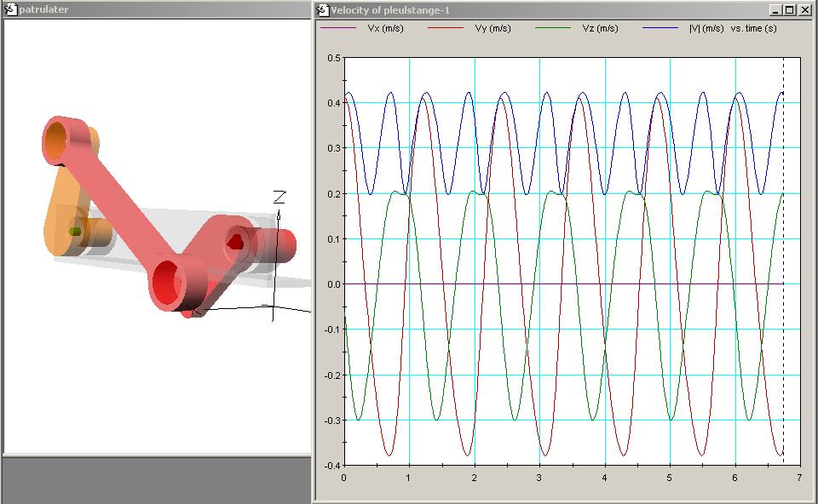818x504 pixels.
Task: Click the Y-axis value 0.5
Action: click(x=334, y=58)
